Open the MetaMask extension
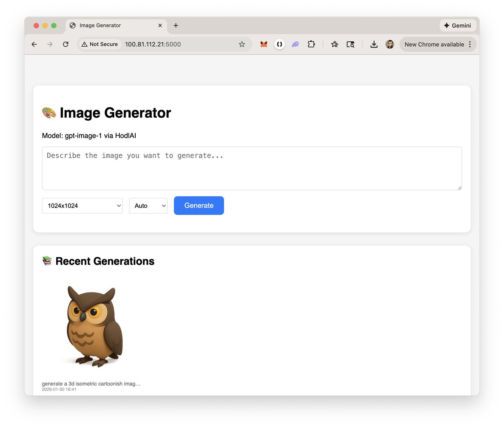This screenshot has height=428, width=504. [263, 44]
